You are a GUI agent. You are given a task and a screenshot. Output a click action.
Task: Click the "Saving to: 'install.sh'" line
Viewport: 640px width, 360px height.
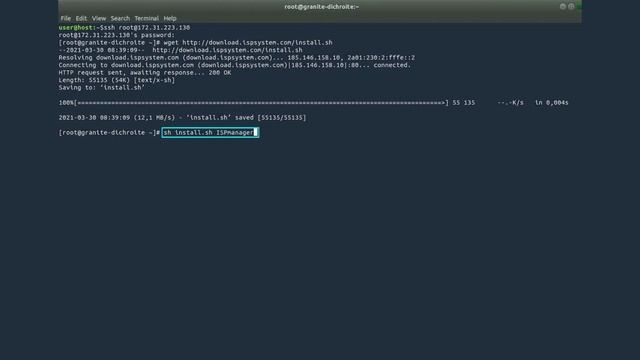pos(102,88)
